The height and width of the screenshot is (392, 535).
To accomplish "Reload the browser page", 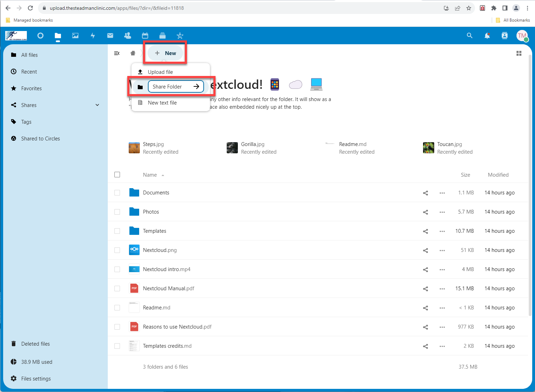I will click(x=30, y=8).
